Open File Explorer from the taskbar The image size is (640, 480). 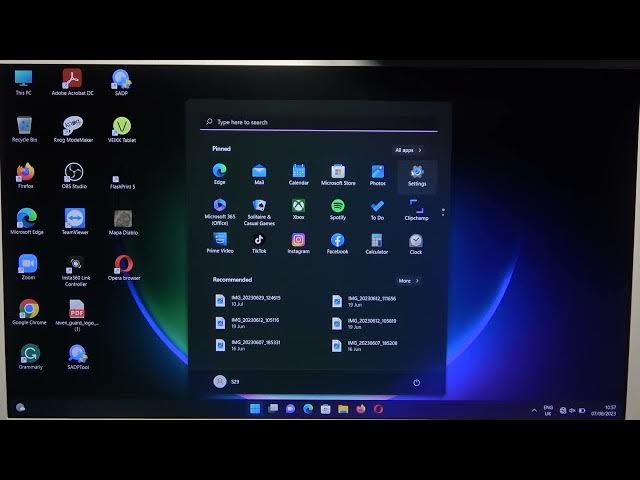(x=343, y=409)
